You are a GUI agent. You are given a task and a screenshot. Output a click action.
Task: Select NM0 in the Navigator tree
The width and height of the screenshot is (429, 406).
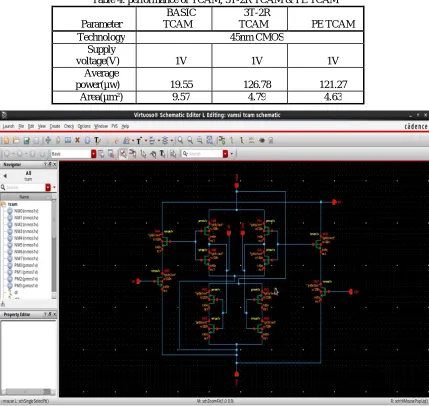click(26, 211)
